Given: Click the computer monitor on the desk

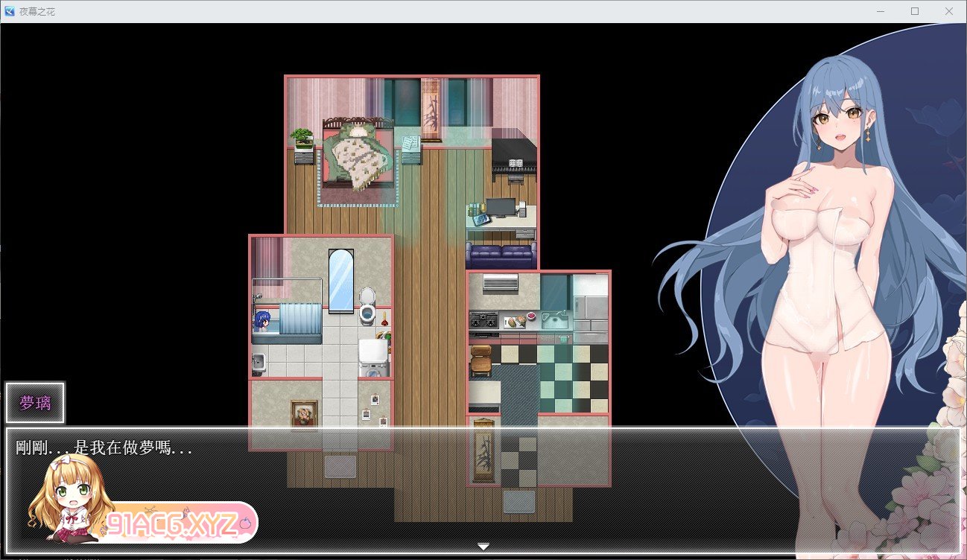Looking at the screenshot, I should 500,207.
